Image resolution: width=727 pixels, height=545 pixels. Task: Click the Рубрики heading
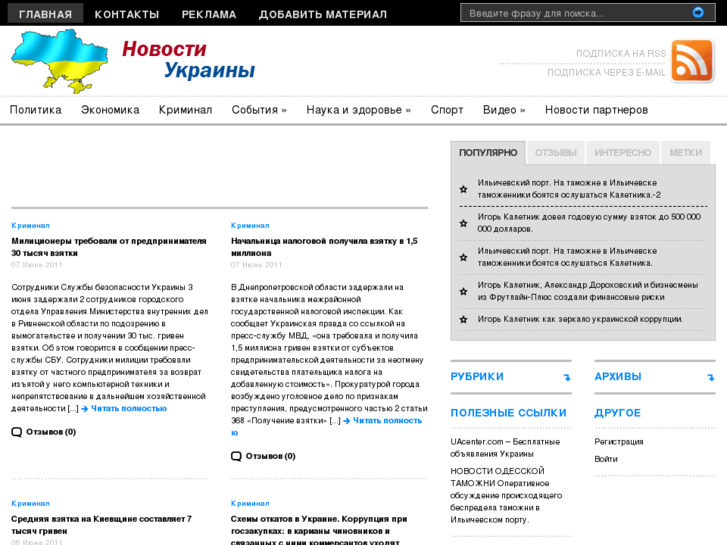pos(477,377)
